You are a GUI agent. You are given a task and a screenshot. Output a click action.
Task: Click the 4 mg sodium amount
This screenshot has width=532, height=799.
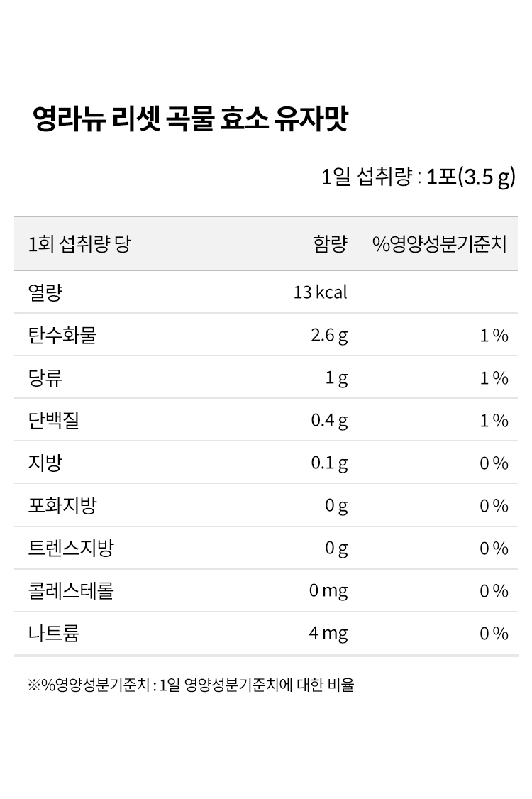328,634
